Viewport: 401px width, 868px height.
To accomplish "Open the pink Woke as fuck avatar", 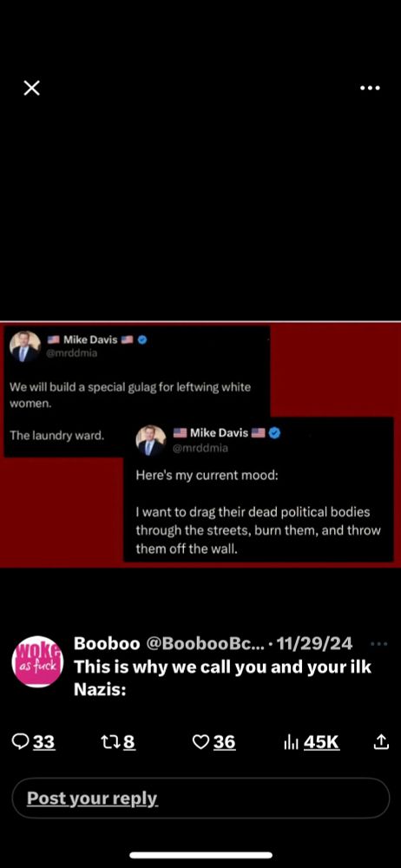I will pyautogui.click(x=37, y=661).
